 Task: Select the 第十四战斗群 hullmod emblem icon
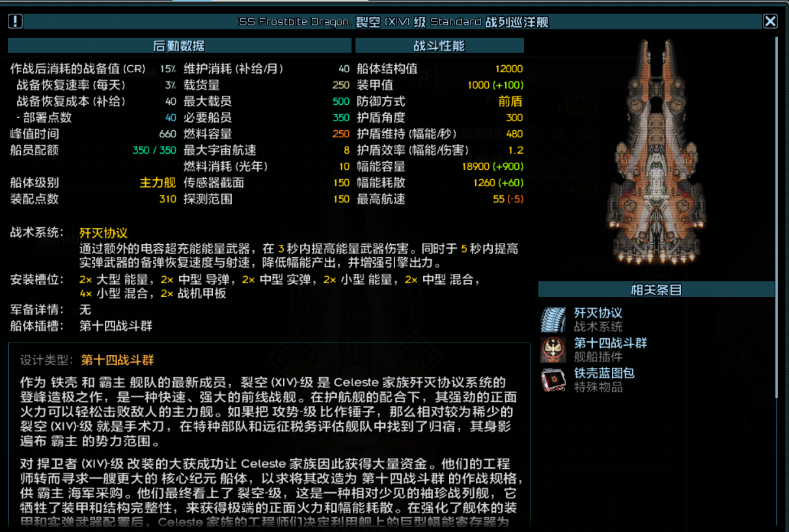(553, 350)
